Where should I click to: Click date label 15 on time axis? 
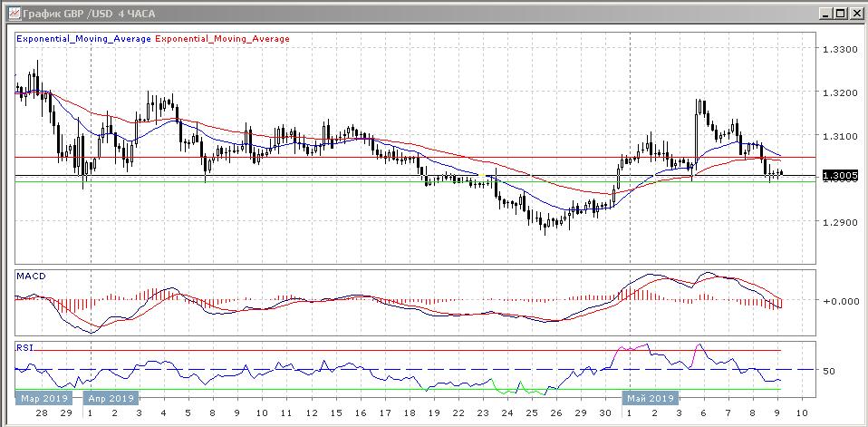pyautogui.click(x=336, y=413)
